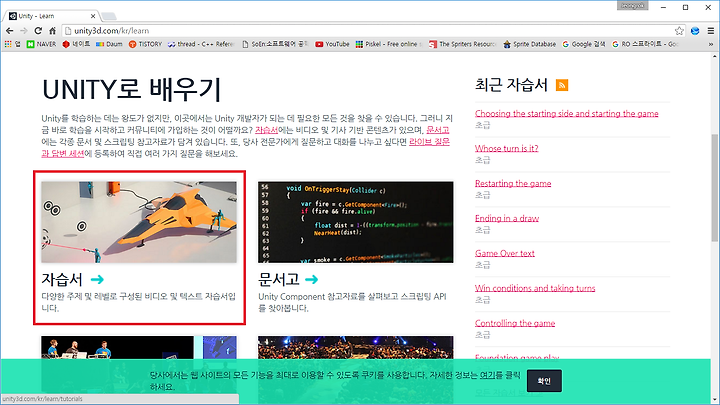Open 'Whose turn is it?' link
Image resolution: width=720 pixels, height=405 pixels.
point(506,148)
